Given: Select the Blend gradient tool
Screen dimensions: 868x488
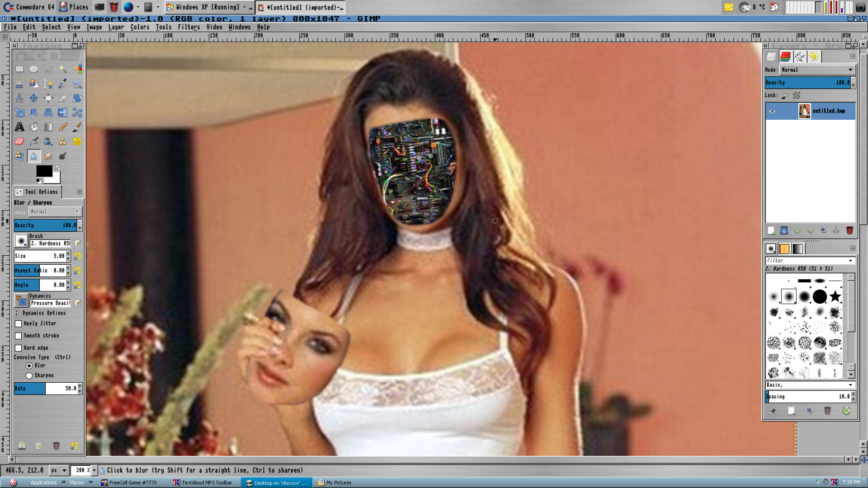Looking at the screenshot, I should 48,127.
